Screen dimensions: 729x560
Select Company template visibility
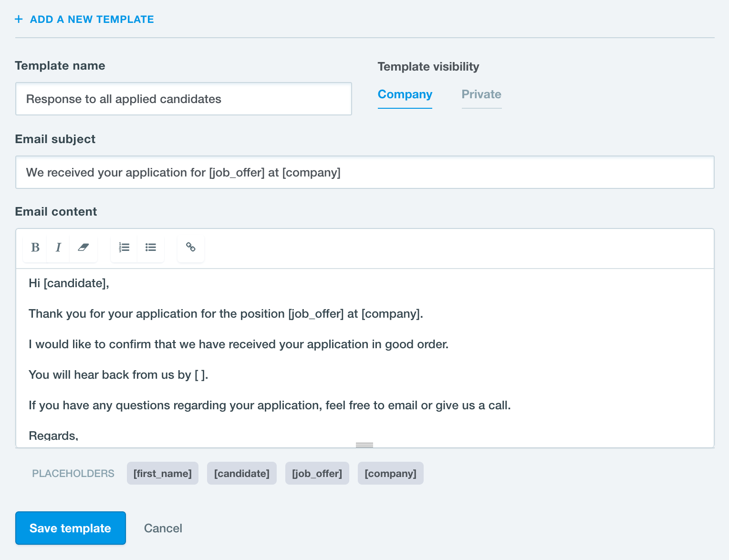point(405,94)
